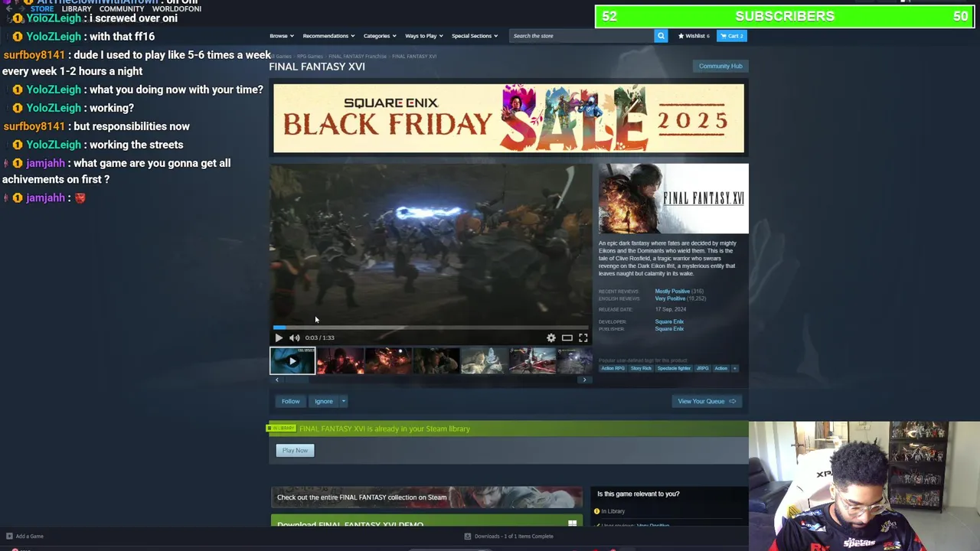The width and height of the screenshot is (980, 551).
Task: Select the sixth combat screenshot thumbnail
Action: point(532,360)
